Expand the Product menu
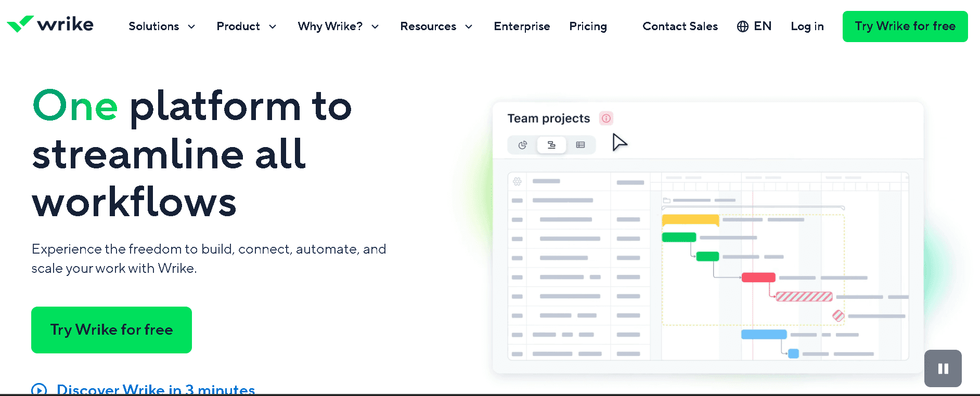Screen dimensions: 980x396 coord(246,27)
